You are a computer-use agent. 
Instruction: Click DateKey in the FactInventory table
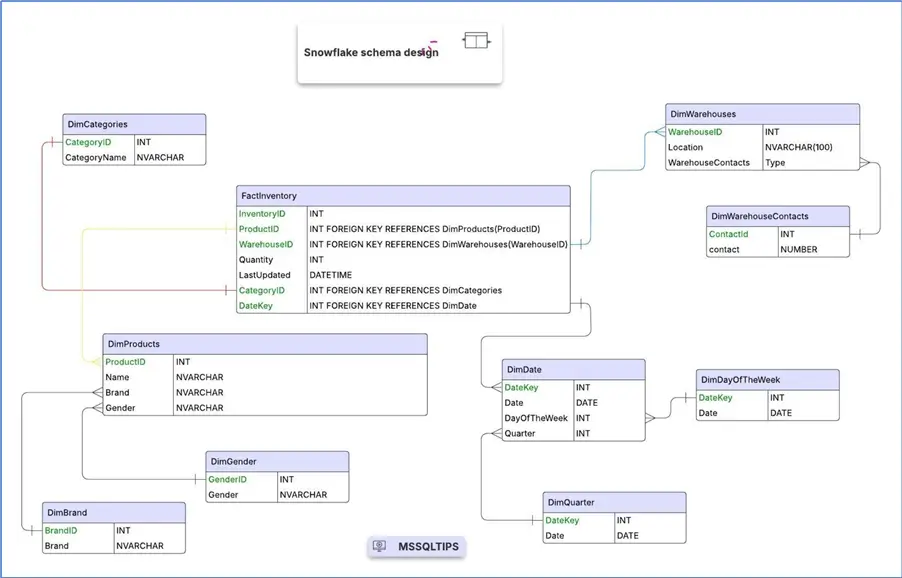[x=256, y=306]
